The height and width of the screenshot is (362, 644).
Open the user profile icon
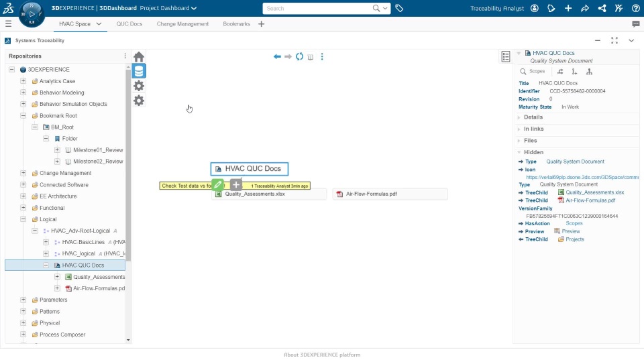[535, 8]
